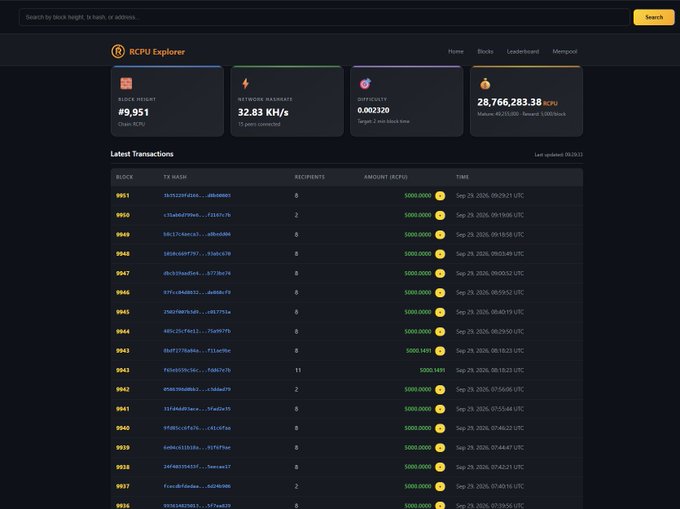680x509 pixels.
Task: Click the coin icon in block 9946 row
Action: (x=440, y=293)
